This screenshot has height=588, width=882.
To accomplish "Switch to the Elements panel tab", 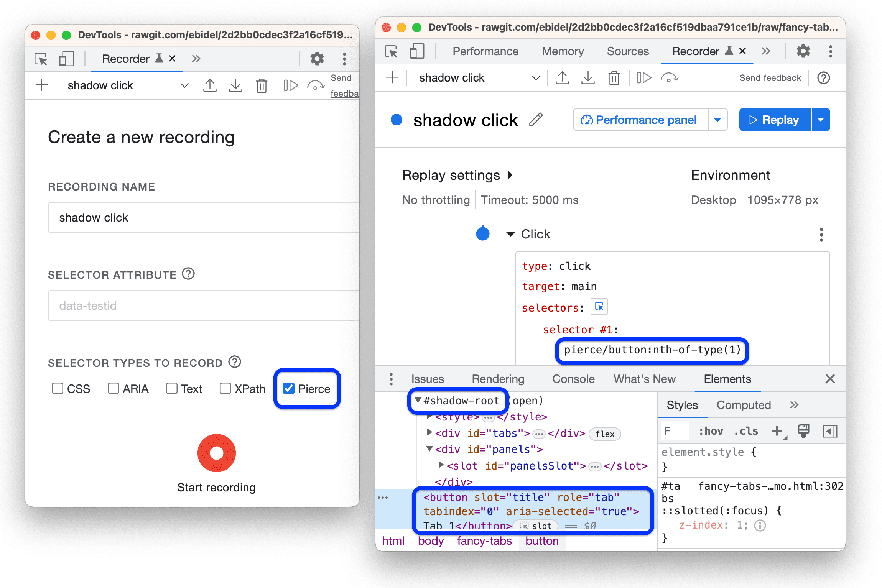I will click(x=722, y=379).
